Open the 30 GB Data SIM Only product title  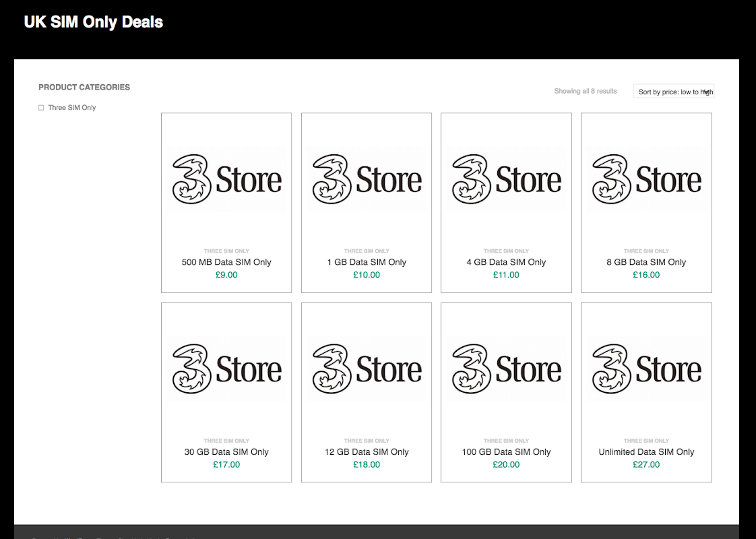point(226,451)
